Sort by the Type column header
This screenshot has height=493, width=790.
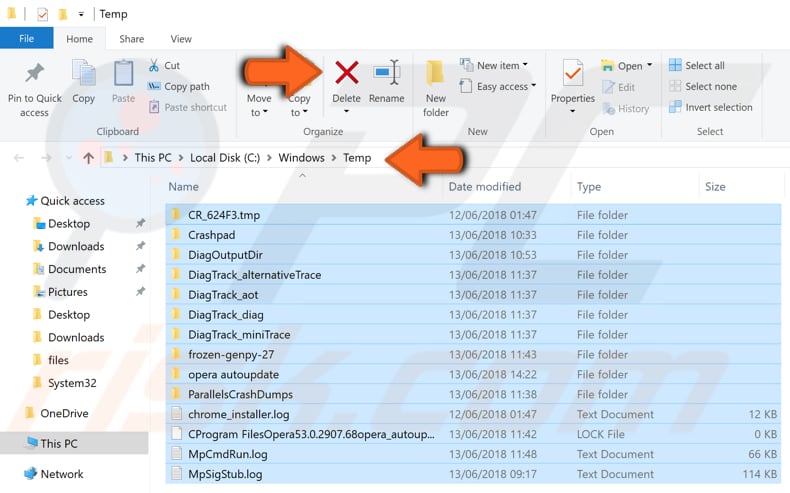point(589,187)
